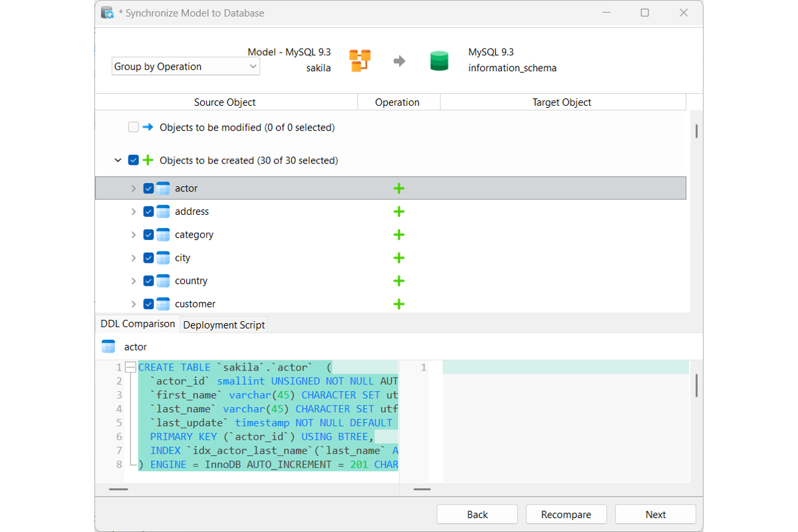Click the table icon beside the address row
Screen dimensions: 798x532
coord(163,211)
